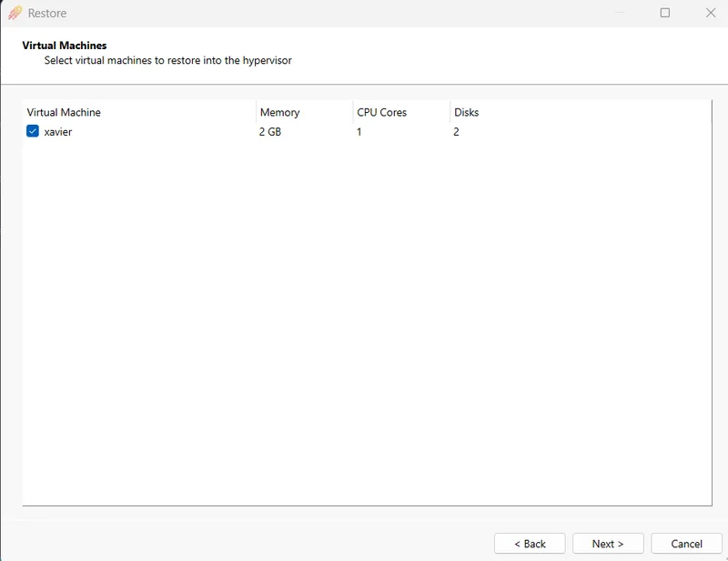Proceed with the Next button
Image resolution: width=728 pixels, height=561 pixels.
coord(608,544)
